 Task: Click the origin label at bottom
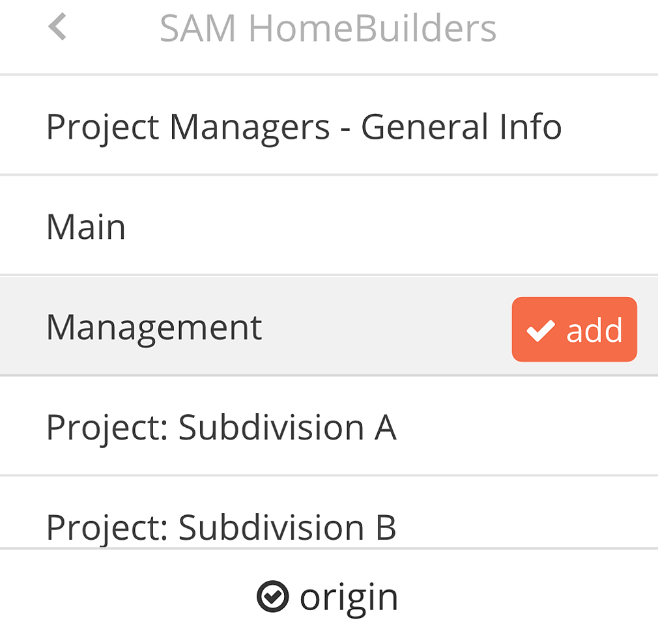349,597
